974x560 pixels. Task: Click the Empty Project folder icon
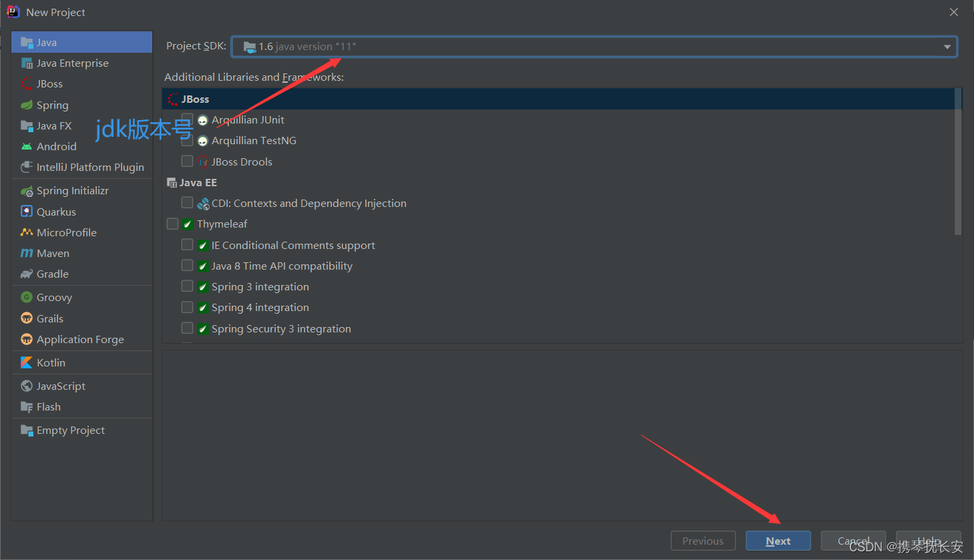coord(27,431)
